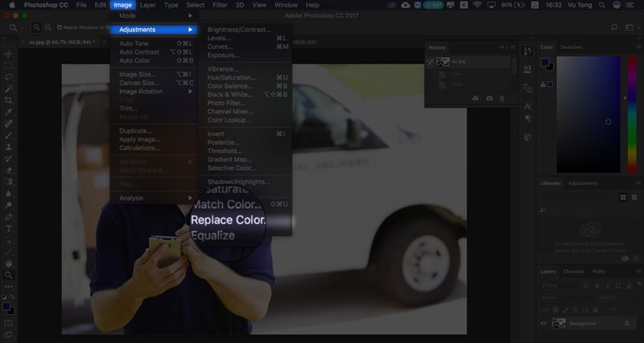Select the Brush tool
Viewport: 644px width, 343px height.
coord(8,135)
